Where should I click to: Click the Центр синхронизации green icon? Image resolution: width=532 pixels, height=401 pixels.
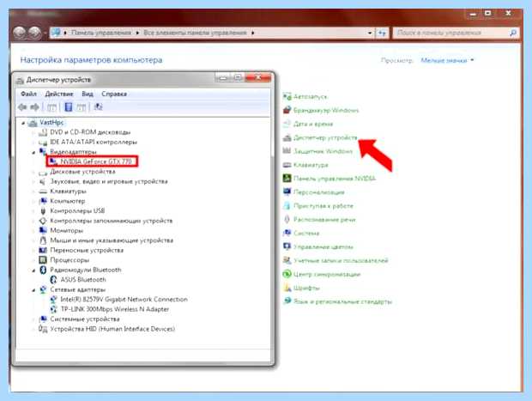[x=287, y=274]
